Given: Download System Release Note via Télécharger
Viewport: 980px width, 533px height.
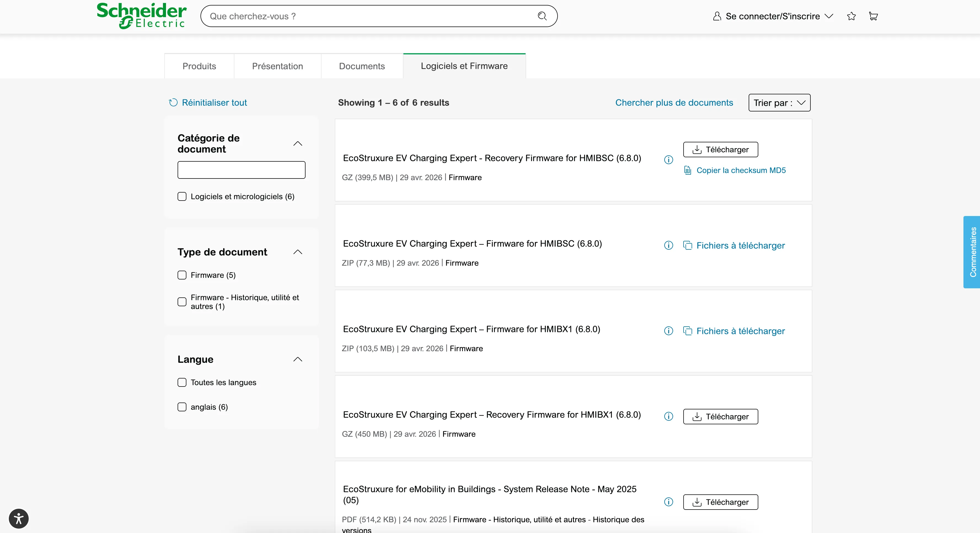Looking at the screenshot, I should (x=721, y=502).
